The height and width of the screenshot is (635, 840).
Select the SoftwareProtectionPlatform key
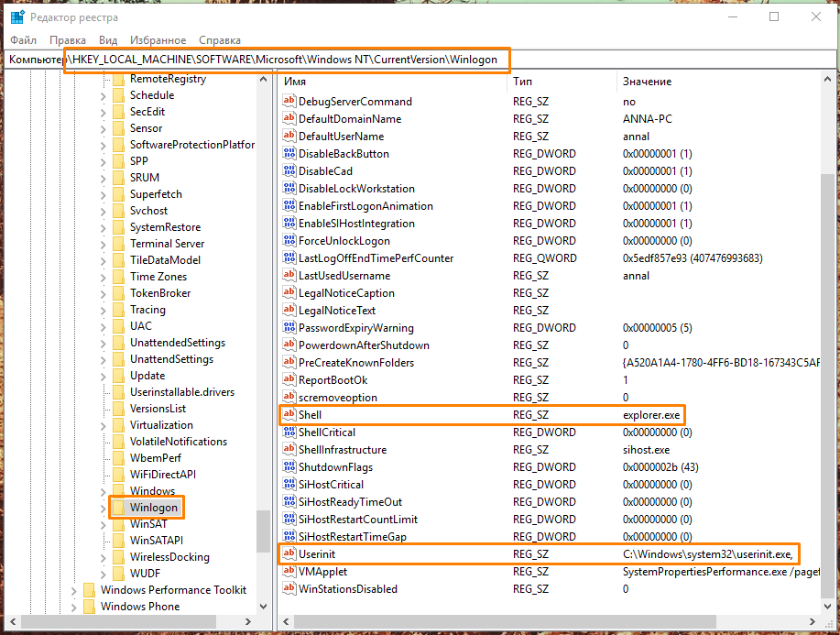click(192, 145)
